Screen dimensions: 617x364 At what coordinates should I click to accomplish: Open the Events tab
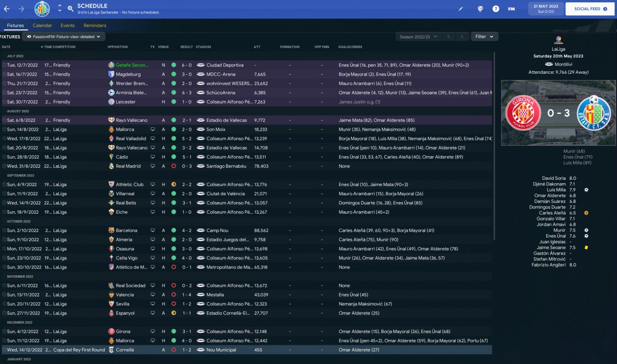[67, 26]
